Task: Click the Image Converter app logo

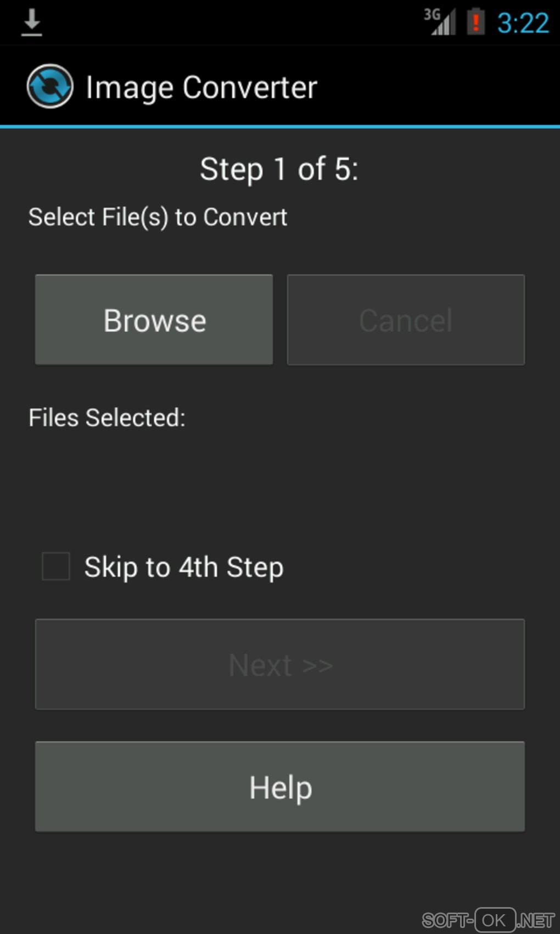Action: [49, 87]
